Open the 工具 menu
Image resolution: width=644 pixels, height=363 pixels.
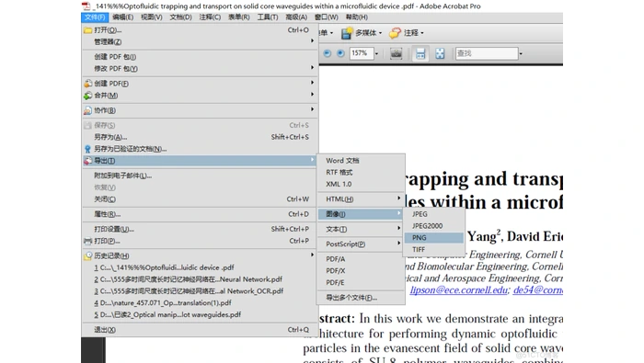[x=268, y=17]
